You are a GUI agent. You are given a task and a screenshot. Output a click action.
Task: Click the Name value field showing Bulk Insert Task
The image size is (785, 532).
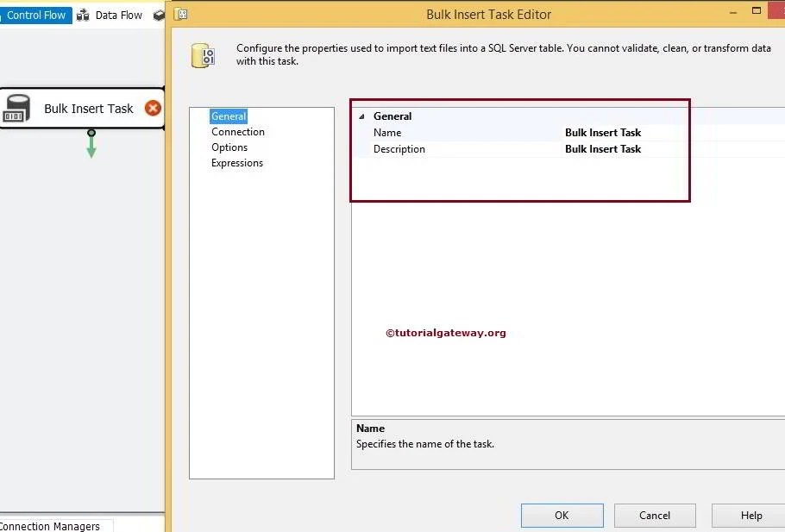(602, 132)
